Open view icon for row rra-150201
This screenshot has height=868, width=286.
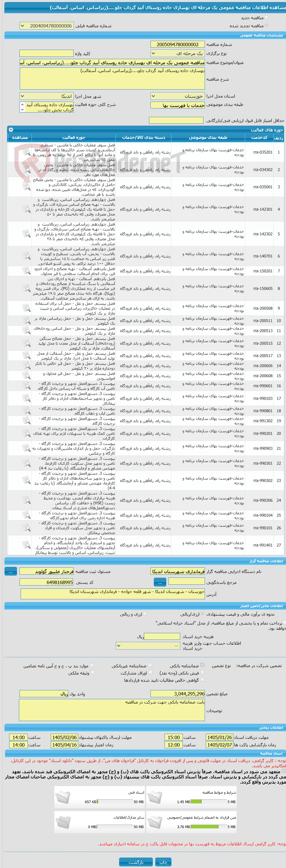coord(26,271)
